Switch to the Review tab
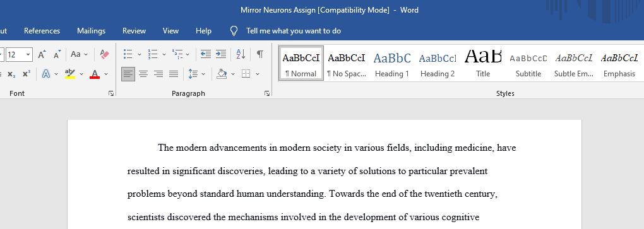Viewport: 644px width, 229px height. point(134,31)
